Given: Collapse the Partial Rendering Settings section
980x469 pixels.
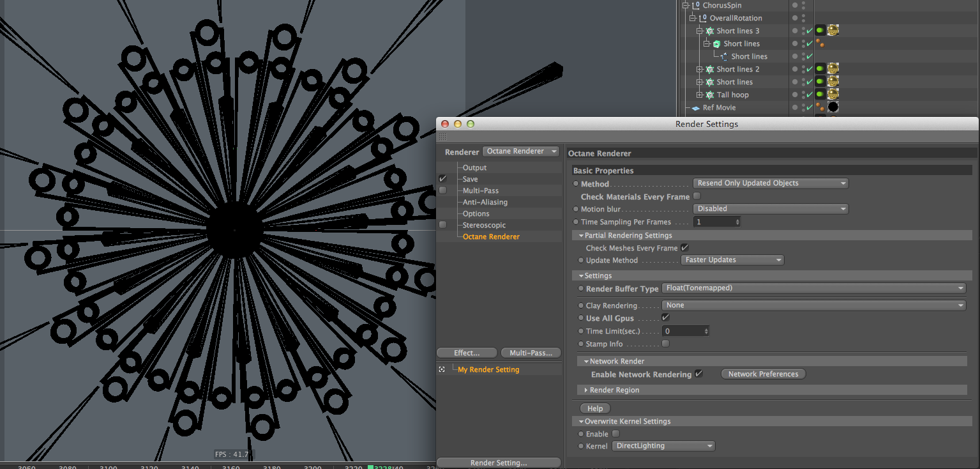Looking at the screenshot, I should (x=581, y=236).
